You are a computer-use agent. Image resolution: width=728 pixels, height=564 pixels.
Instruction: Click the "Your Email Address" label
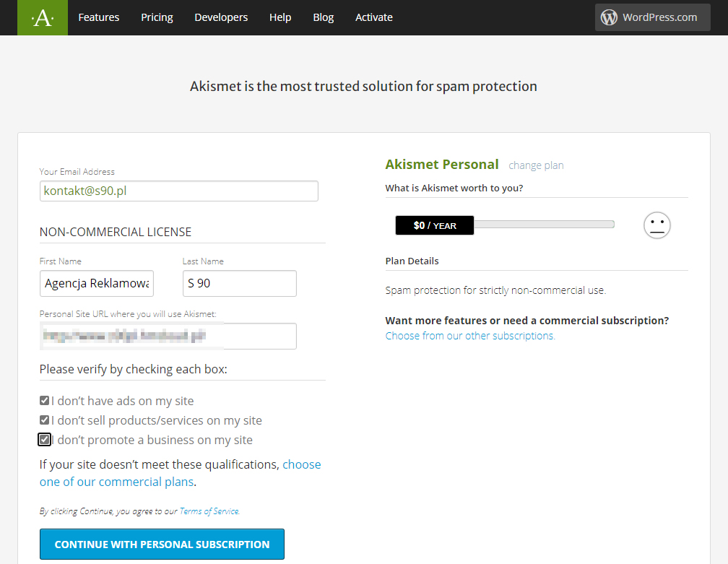click(77, 172)
